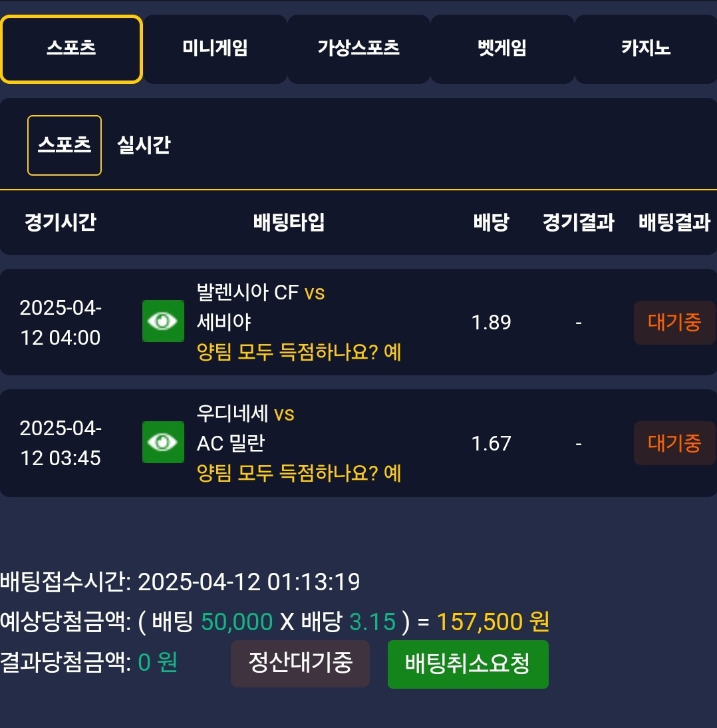Click the 우디네세 vs AC 밀란 match title
The image size is (717, 728).
pyautogui.click(x=245, y=428)
